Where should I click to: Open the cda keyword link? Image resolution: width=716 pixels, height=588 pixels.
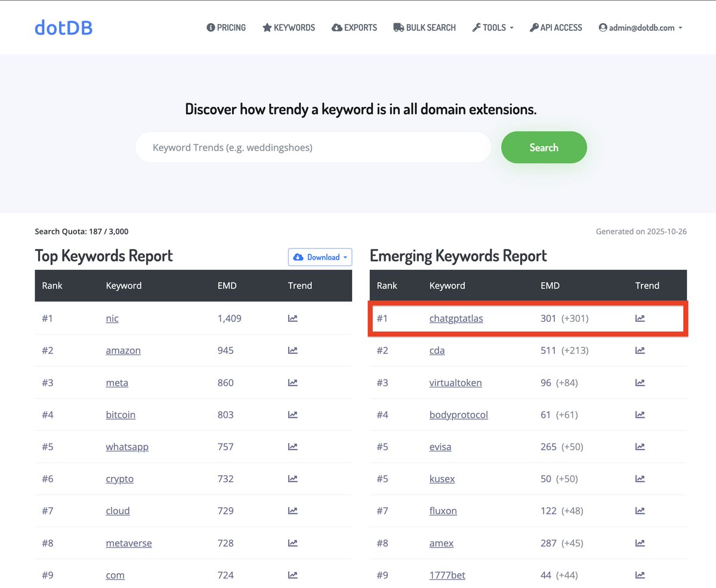tap(437, 350)
